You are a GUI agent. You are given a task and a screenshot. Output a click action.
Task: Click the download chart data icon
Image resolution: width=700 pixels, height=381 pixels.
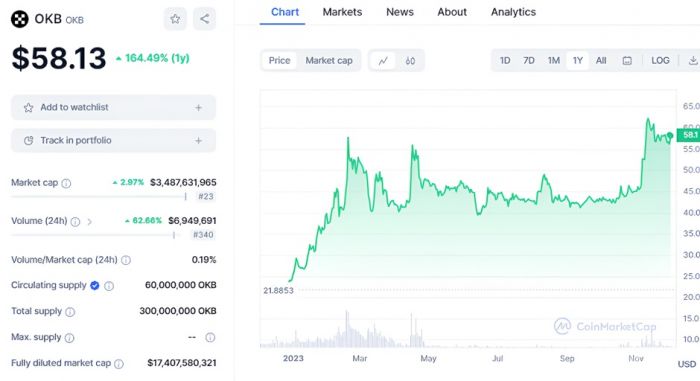693,61
